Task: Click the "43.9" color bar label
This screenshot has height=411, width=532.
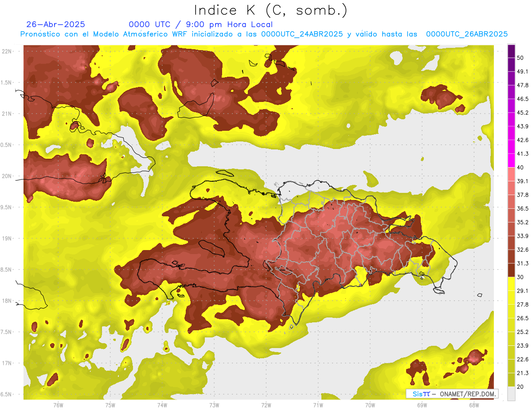Action: coord(523,126)
